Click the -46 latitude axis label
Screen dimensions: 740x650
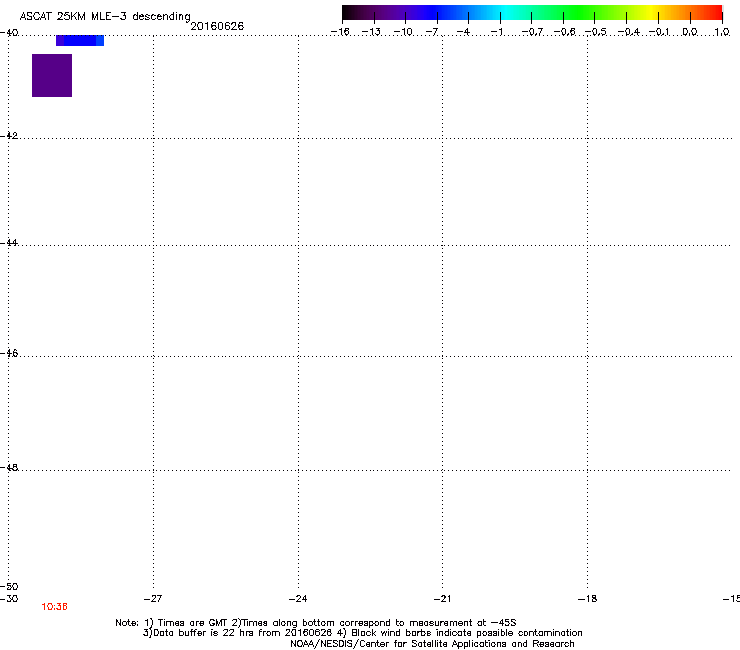(9, 353)
